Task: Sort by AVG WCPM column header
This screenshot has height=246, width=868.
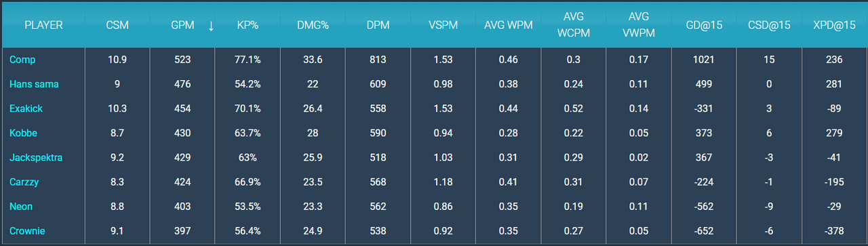Action: (x=573, y=25)
